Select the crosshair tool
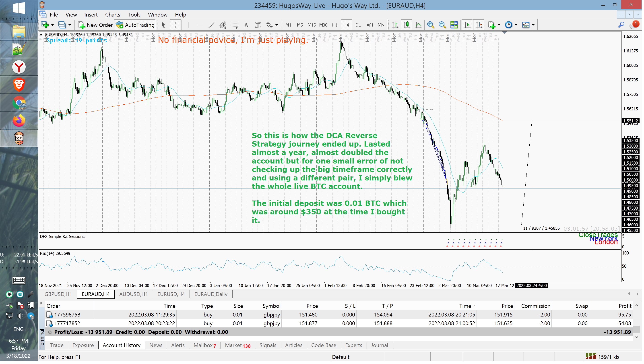Viewport: 644px width, 364px height. tap(175, 25)
